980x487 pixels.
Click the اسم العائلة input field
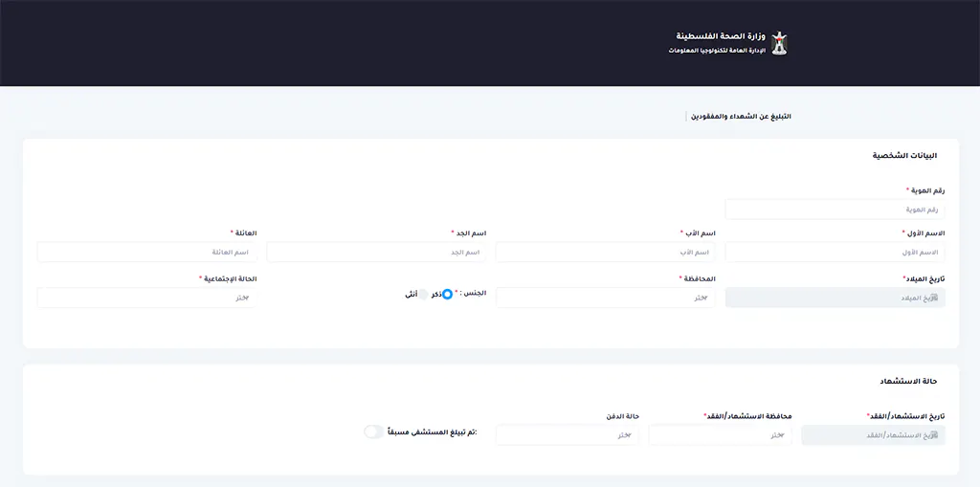[146, 252]
